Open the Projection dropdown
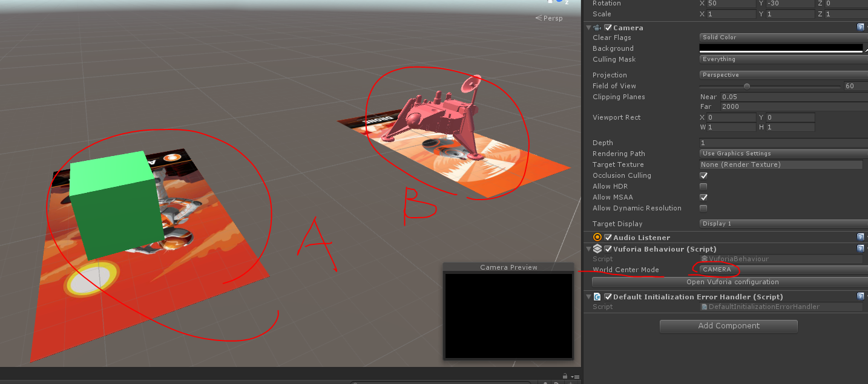Viewport: 868px width, 384px height. [x=784, y=75]
